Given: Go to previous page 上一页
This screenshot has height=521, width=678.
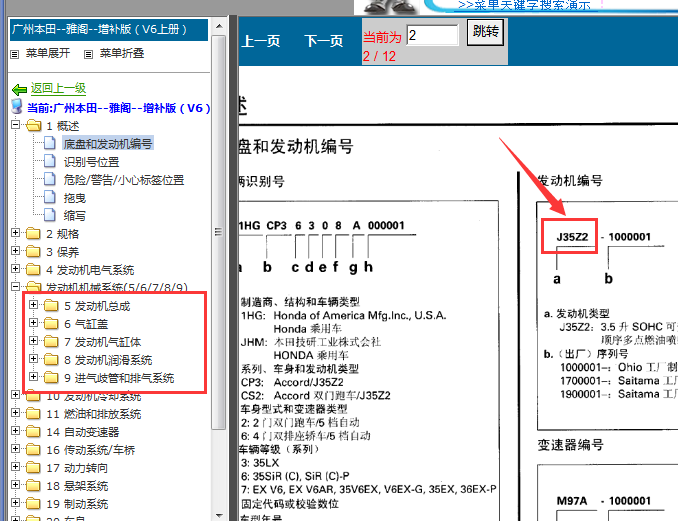Looking at the screenshot, I should click(x=261, y=41).
